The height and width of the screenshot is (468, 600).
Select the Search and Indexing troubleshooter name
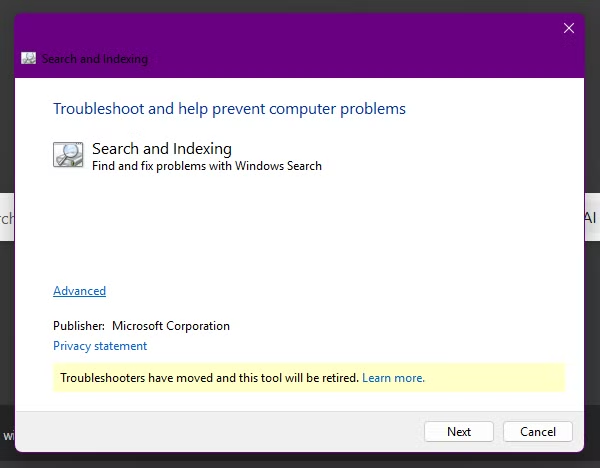click(161, 149)
